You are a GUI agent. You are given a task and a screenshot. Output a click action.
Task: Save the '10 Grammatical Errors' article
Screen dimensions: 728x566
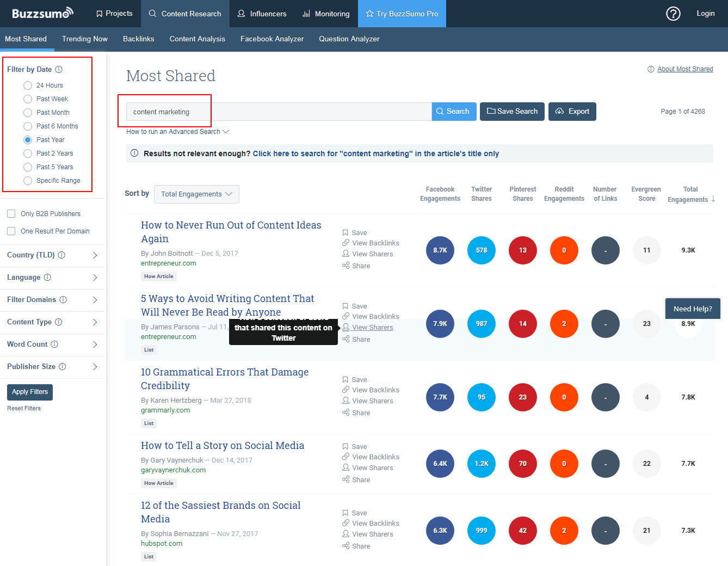pos(355,379)
